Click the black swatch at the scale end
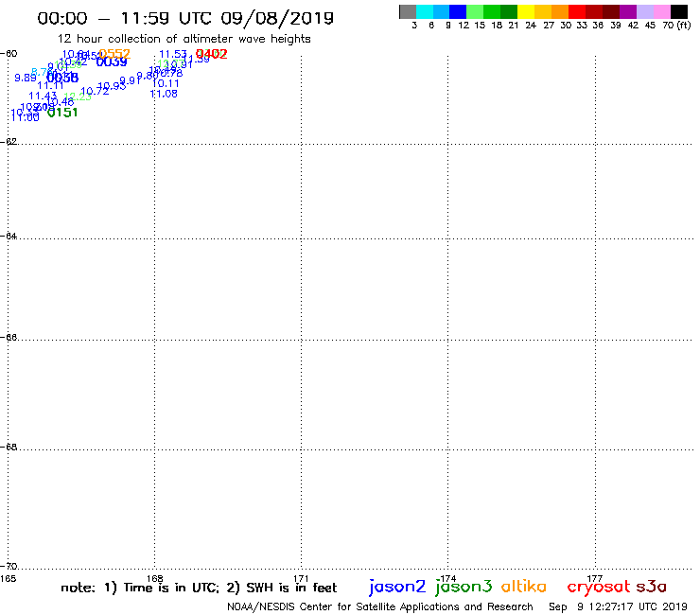The height and width of the screenshot is (615, 700). [x=678, y=11]
